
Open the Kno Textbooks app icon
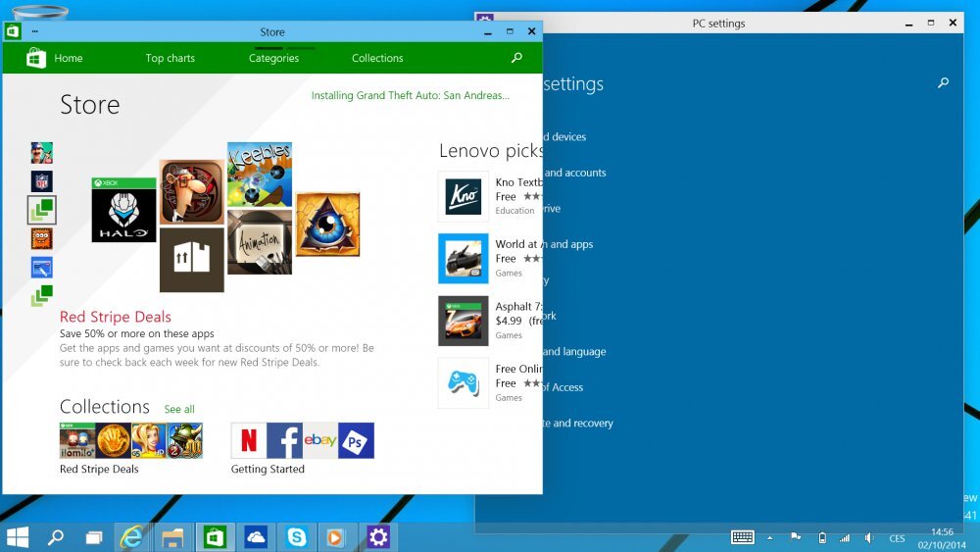[x=464, y=196]
